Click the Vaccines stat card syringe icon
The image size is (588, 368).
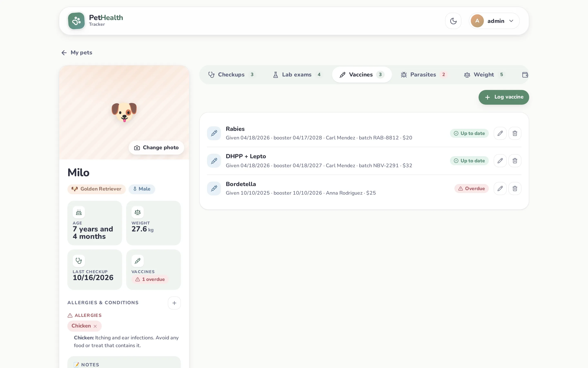pos(138,261)
